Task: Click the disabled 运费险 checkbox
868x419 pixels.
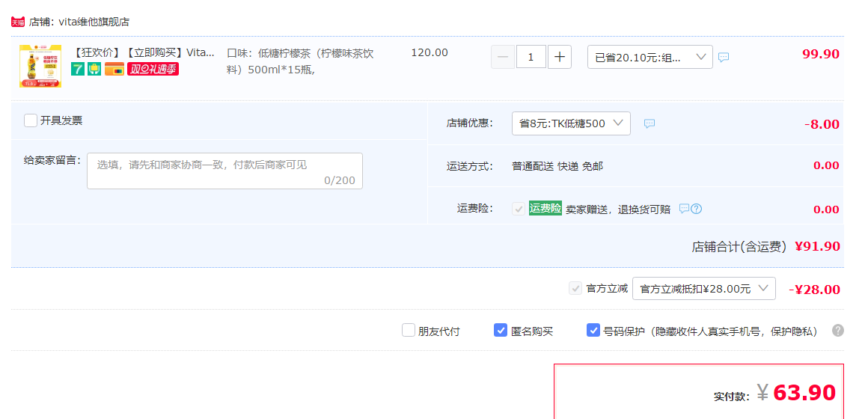Action: [519, 209]
